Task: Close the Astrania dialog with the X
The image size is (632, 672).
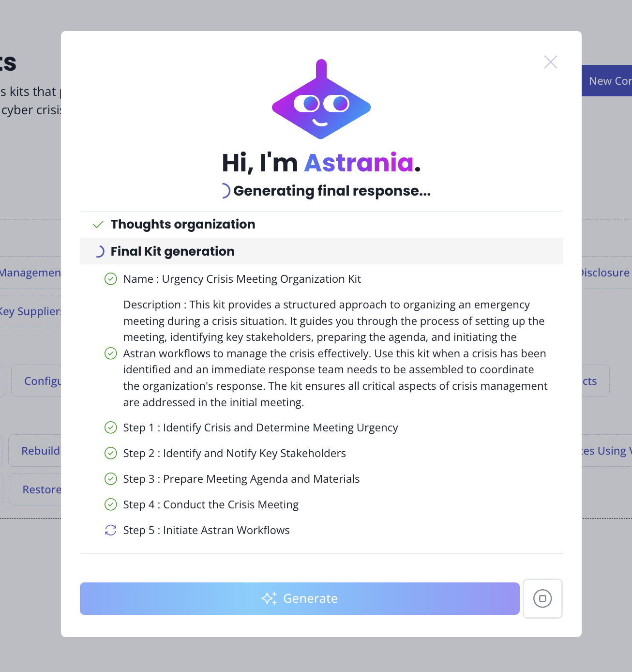Action: coord(550,62)
